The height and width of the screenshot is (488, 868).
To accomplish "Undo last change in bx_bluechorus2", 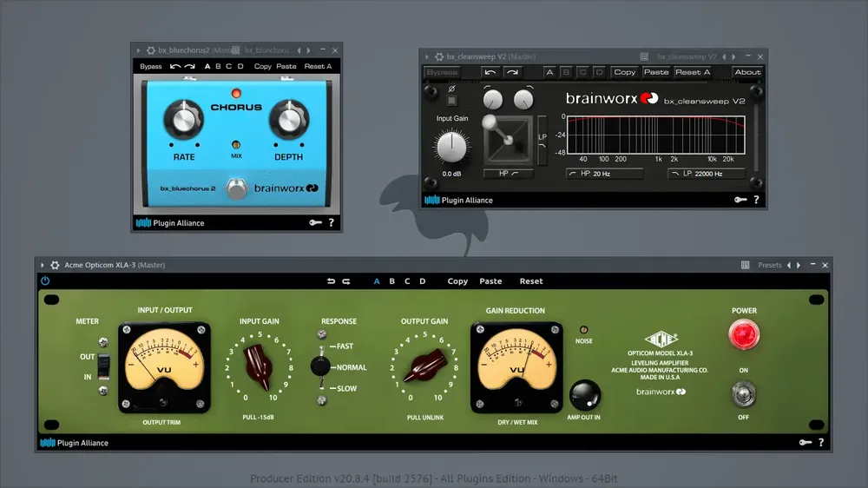I will click(x=175, y=67).
